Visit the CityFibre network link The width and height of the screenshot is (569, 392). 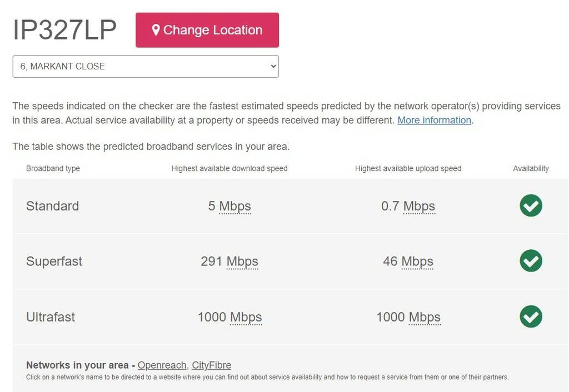click(211, 365)
